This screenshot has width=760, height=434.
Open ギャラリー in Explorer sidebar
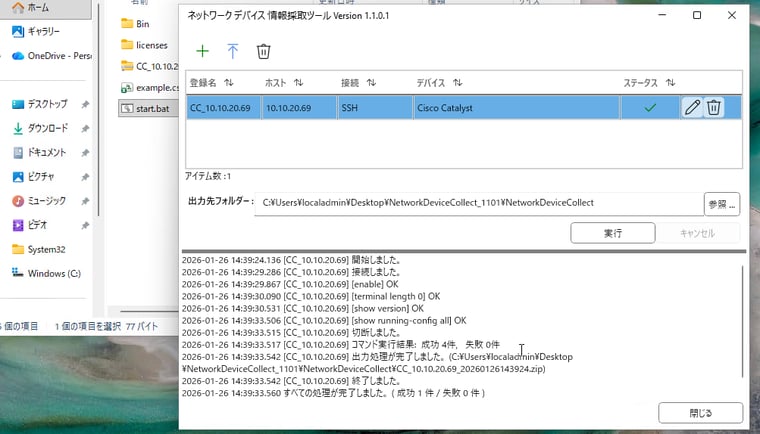[36, 32]
